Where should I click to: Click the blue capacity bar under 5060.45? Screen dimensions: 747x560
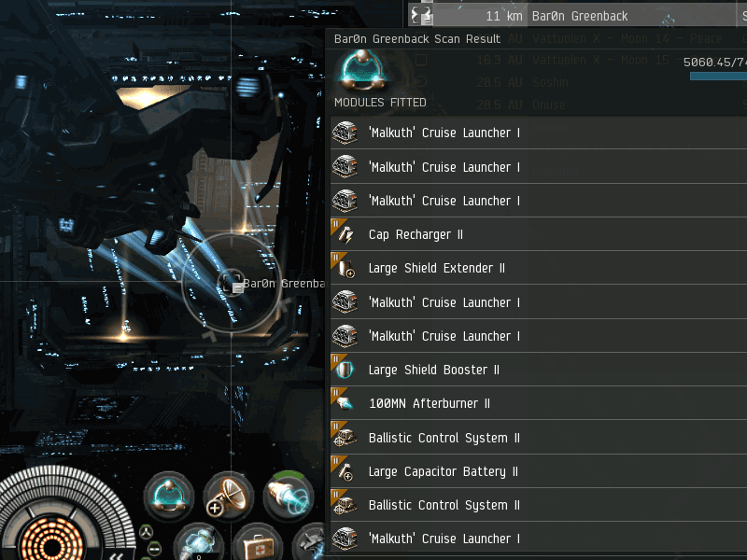718,77
